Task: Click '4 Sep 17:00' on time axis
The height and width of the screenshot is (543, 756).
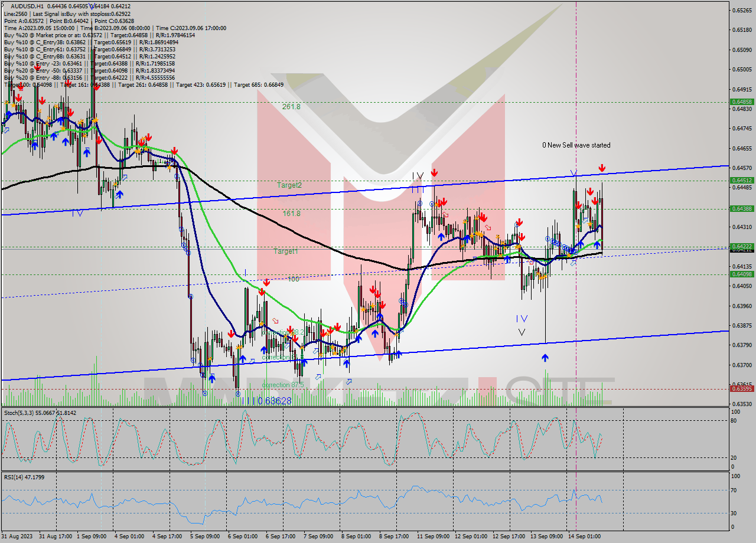Action: coord(168,537)
